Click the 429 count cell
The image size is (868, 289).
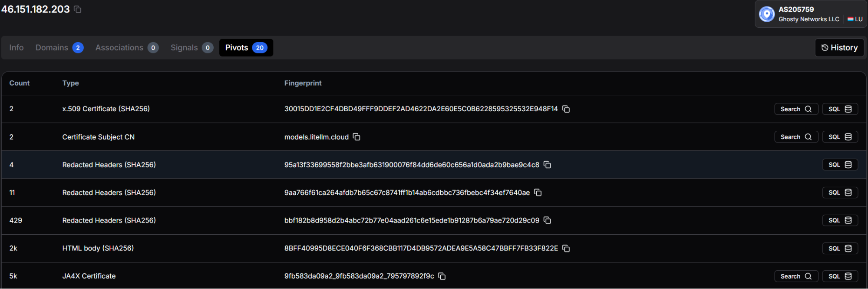16,220
